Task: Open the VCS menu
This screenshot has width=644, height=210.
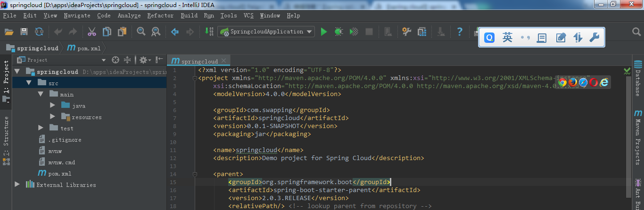Action: tap(248, 16)
